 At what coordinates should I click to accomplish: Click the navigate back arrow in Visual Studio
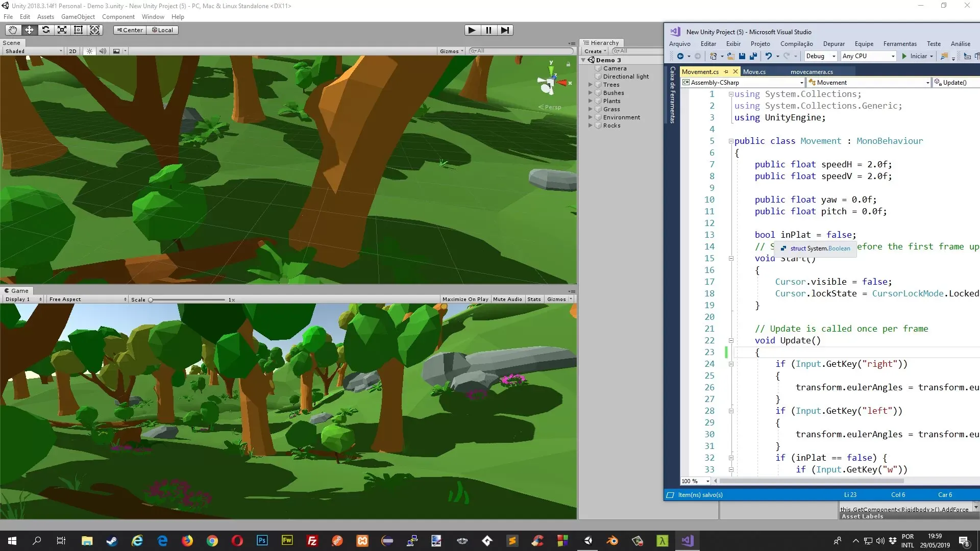[x=680, y=56]
